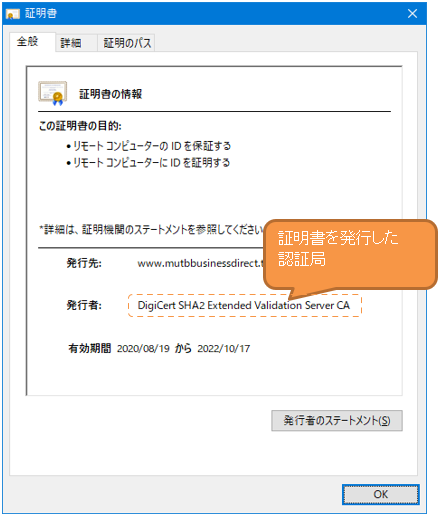The width and height of the screenshot is (442, 515).
Task: Click the 発行先: label
Action: tap(84, 263)
